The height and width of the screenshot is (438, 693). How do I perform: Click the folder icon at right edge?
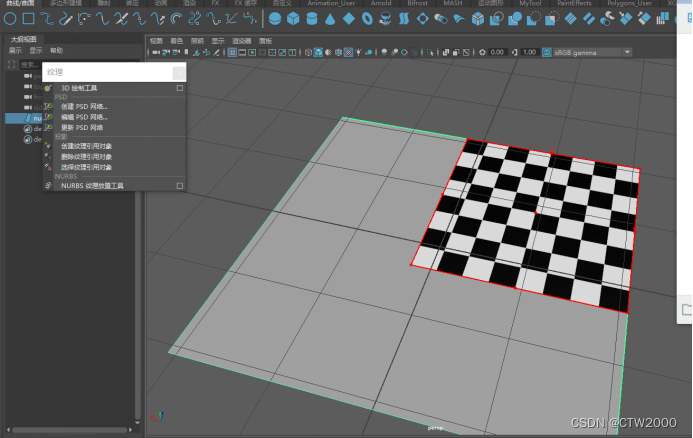(686, 309)
